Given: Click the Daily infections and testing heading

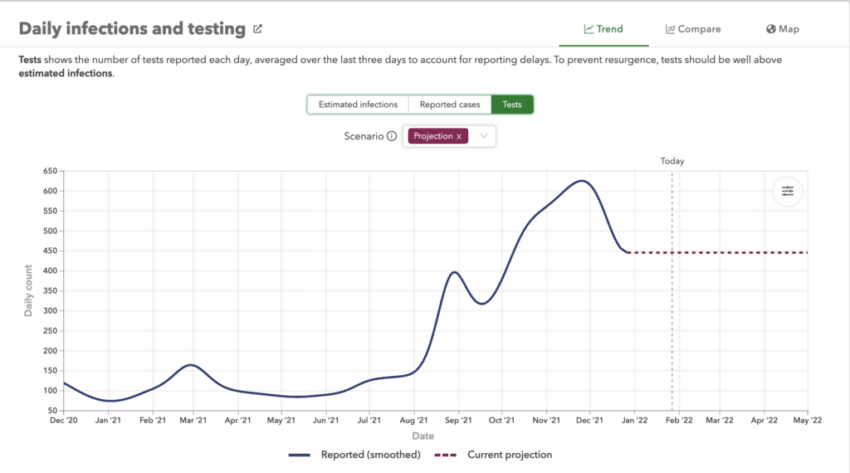Looking at the screenshot, I should pyautogui.click(x=132, y=29).
